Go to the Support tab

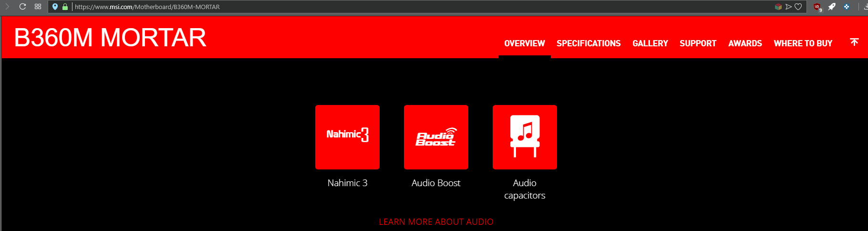(x=698, y=43)
